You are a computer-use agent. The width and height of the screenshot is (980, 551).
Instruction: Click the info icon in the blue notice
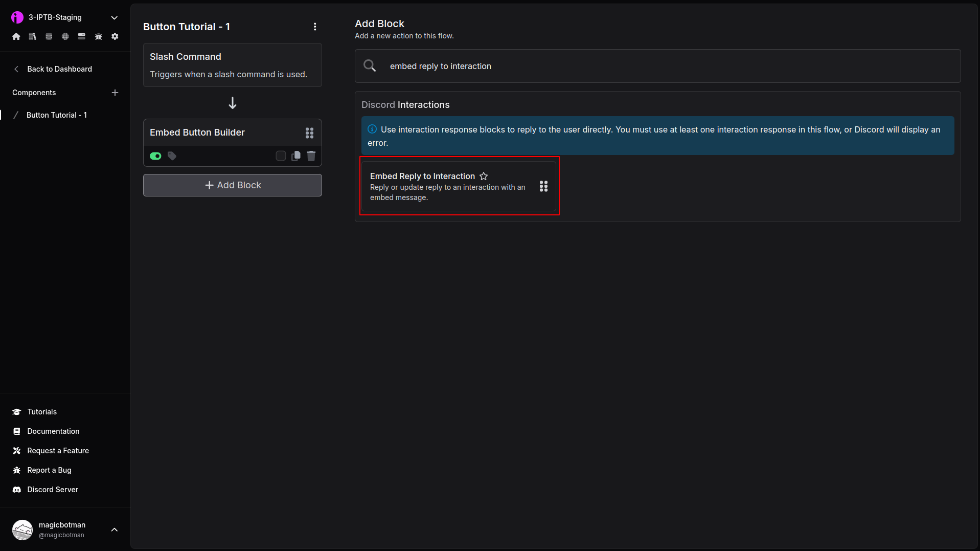tap(372, 129)
